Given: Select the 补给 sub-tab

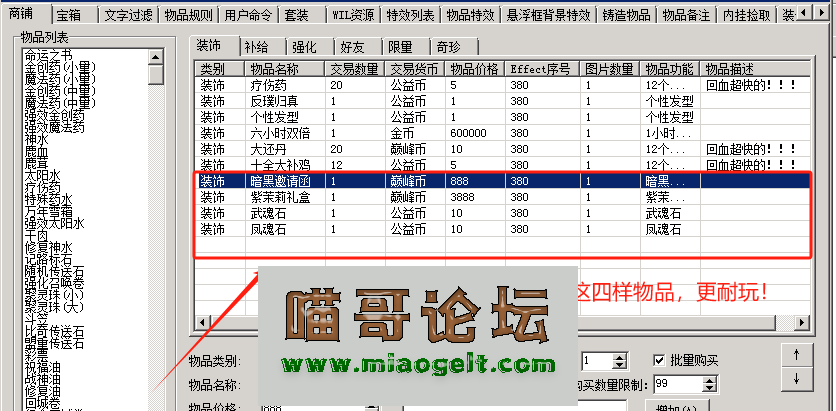Looking at the screenshot, I should (x=255, y=47).
